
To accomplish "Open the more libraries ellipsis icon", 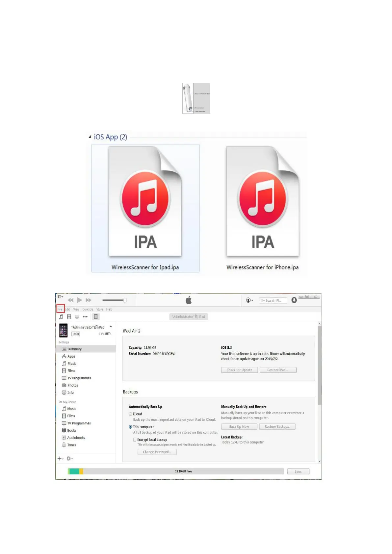I will coord(85,317).
